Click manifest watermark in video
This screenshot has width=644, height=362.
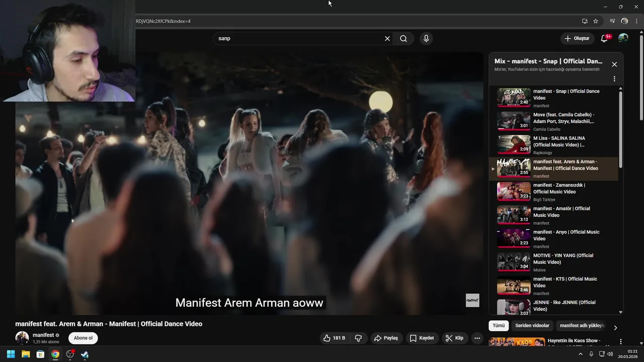pos(472,300)
